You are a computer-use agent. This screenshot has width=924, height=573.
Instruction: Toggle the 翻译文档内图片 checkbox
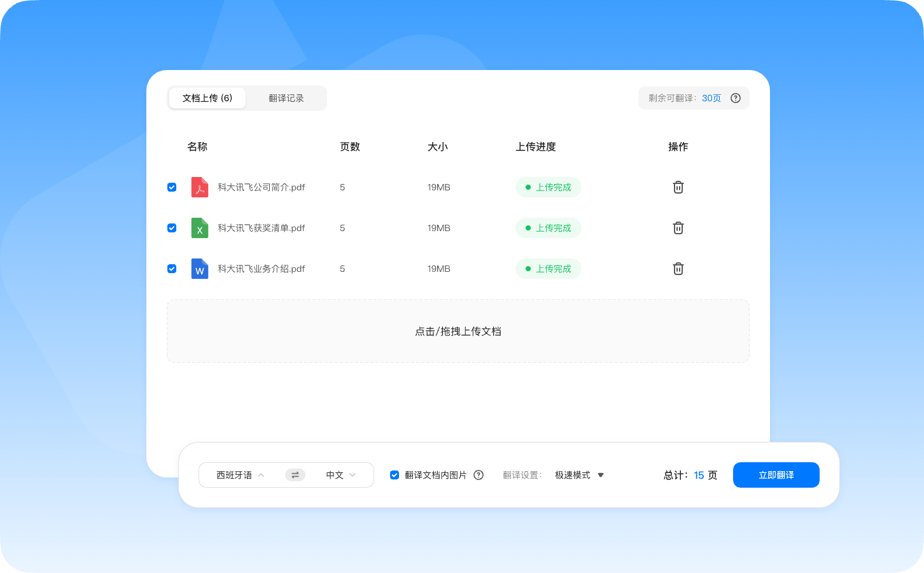tap(395, 475)
